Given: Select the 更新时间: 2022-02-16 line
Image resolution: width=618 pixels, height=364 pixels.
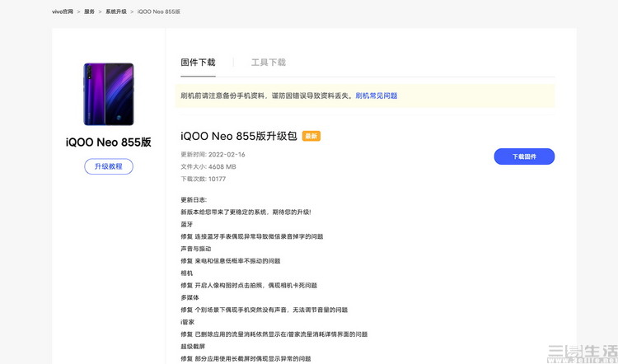Looking at the screenshot, I should coord(213,155).
